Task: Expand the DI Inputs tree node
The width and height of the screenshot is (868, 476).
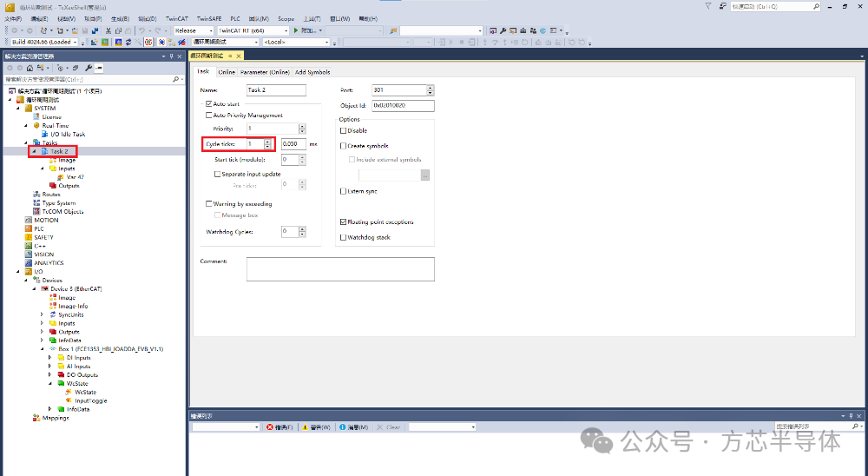Action: click(50, 358)
